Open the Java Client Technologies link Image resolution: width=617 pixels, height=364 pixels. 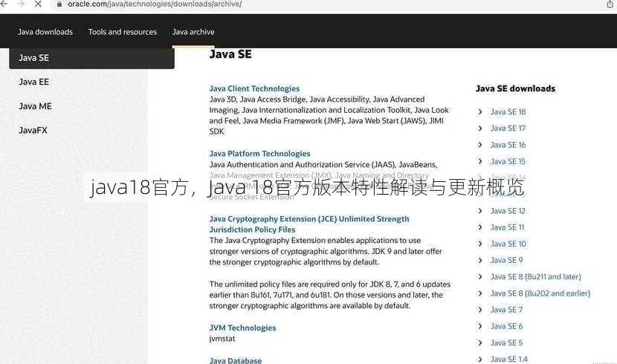coord(254,88)
